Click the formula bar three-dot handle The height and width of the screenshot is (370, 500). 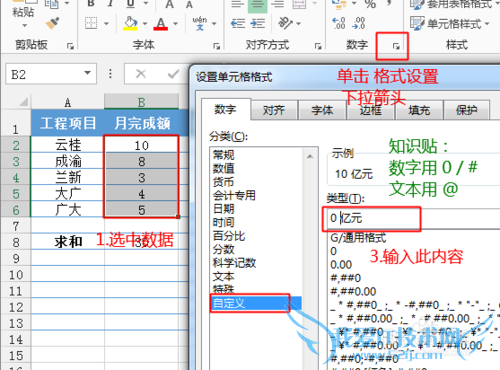pyautogui.click(x=110, y=74)
